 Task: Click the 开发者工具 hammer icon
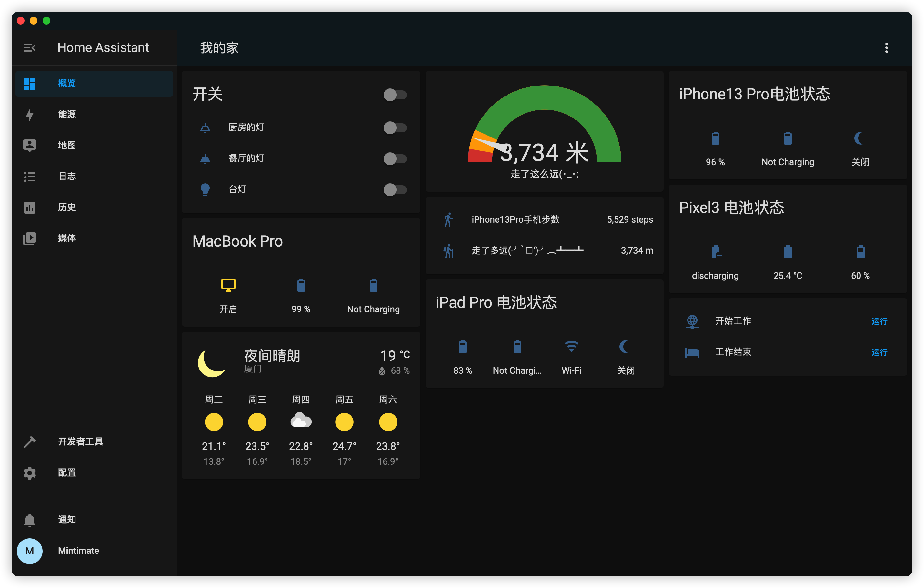point(30,442)
